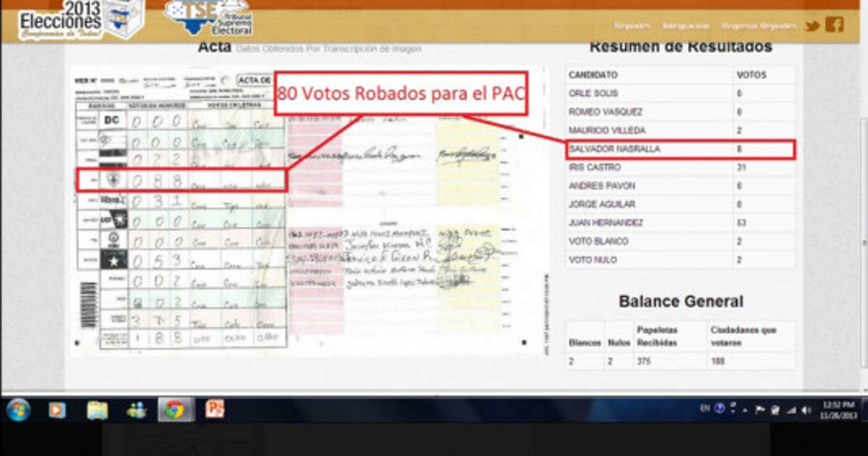
Task: Click the taskbar clock showing 12:52 PM
Action: [x=838, y=409]
